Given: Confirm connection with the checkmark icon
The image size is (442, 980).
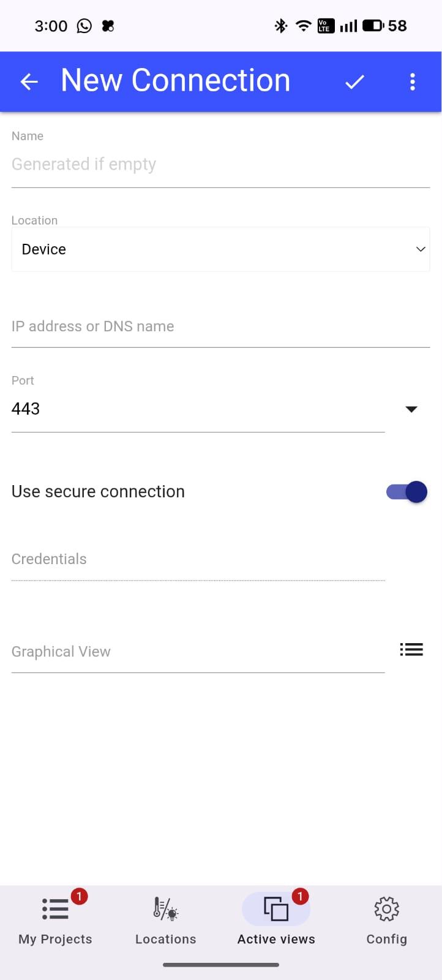Looking at the screenshot, I should (x=354, y=81).
